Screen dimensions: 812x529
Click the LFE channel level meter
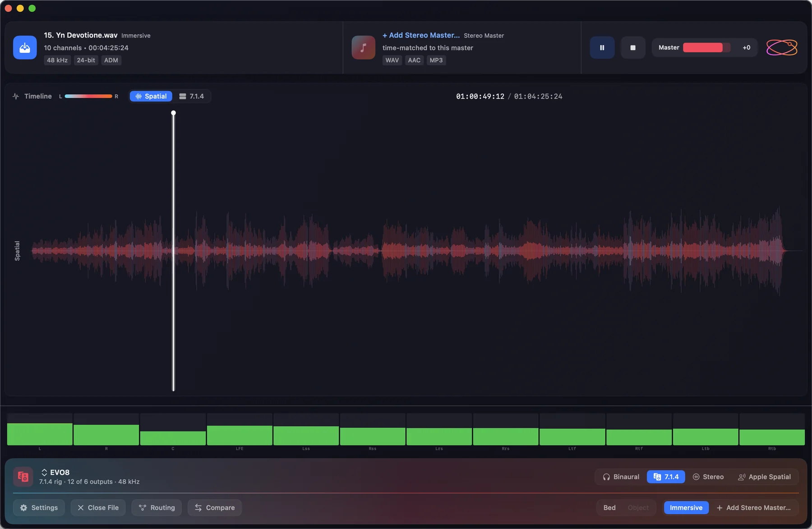coord(240,429)
